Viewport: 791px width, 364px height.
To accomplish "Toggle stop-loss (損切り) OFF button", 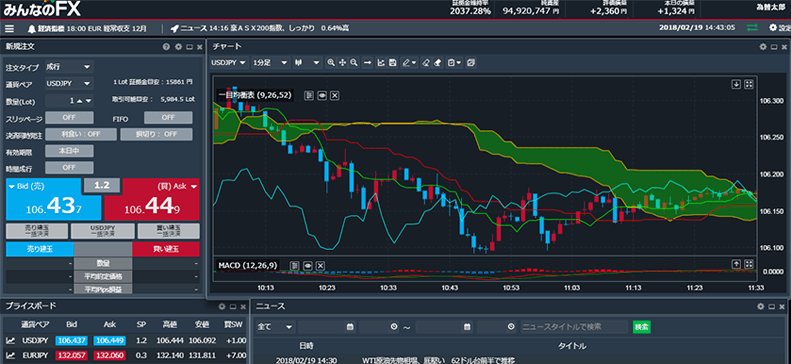I will coord(156,134).
